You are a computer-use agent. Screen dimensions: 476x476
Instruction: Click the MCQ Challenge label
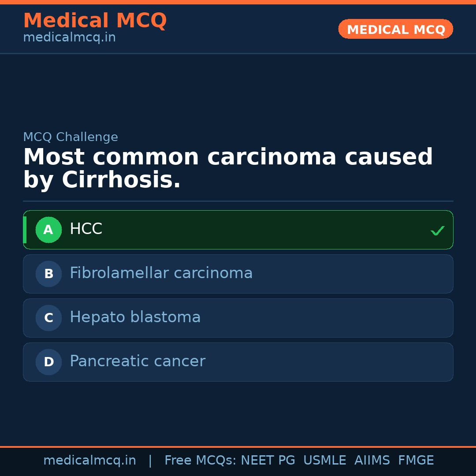(x=71, y=138)
